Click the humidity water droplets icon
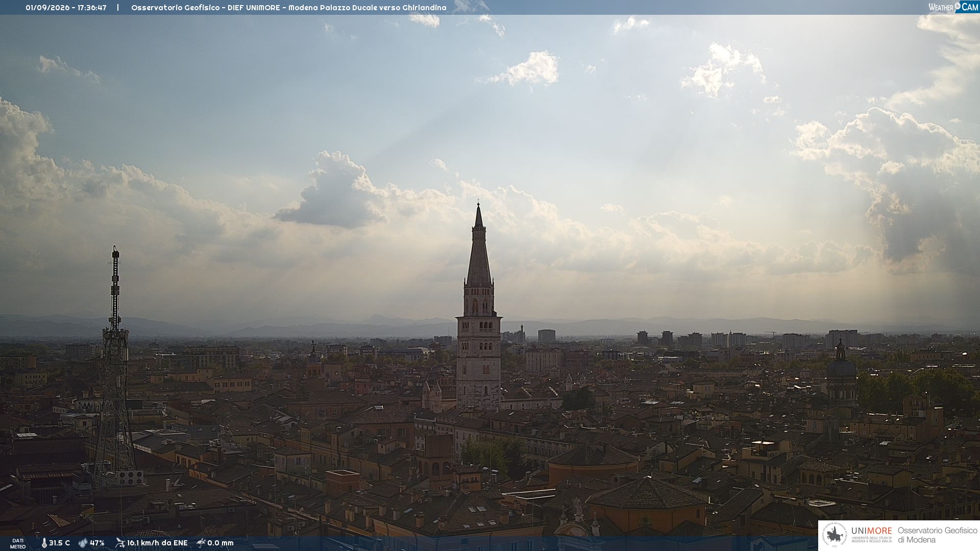Screen dimensions: 980x551 pyautogui.click(x=83, y=543)
